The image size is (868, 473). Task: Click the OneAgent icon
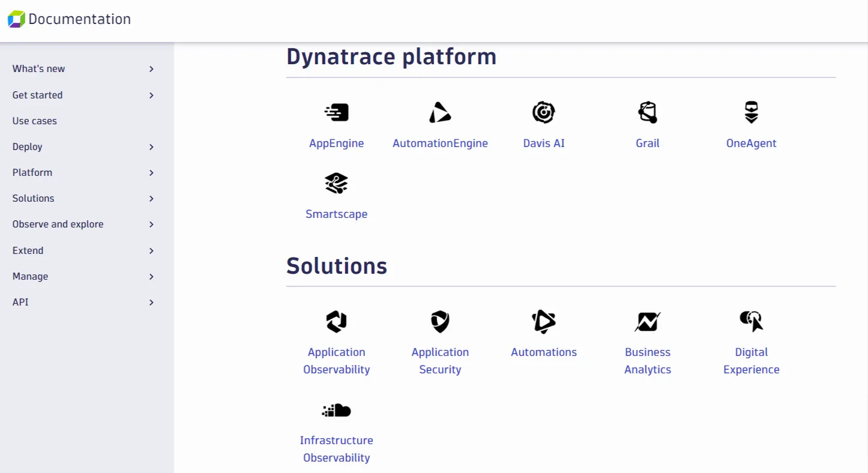(752, 112)
